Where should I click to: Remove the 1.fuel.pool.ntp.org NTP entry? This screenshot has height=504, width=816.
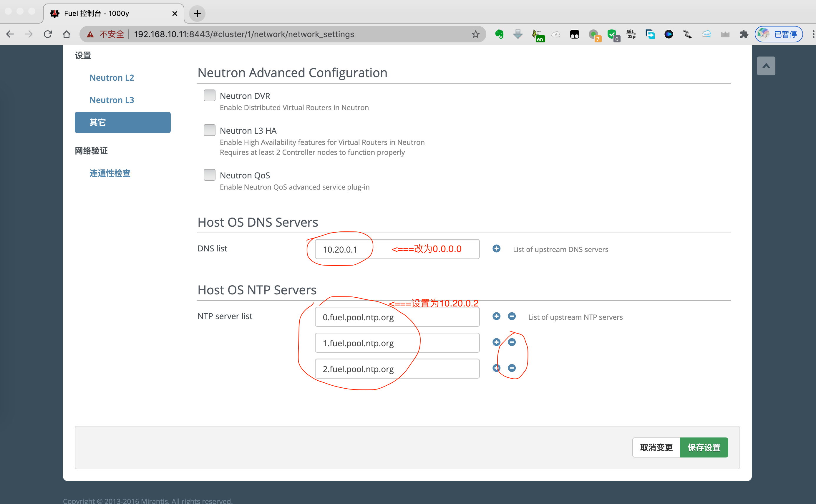(512, 342)
